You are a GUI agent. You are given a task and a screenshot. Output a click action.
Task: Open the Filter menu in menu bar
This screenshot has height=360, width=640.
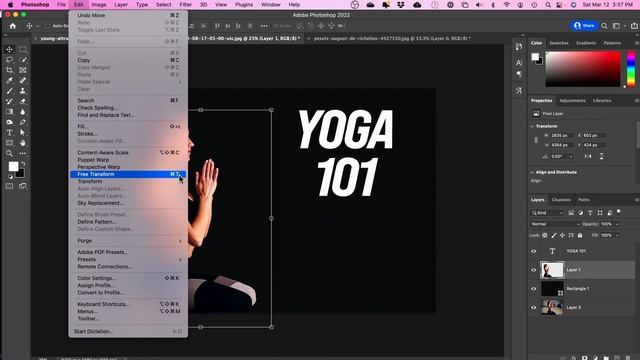click(185, 4)
